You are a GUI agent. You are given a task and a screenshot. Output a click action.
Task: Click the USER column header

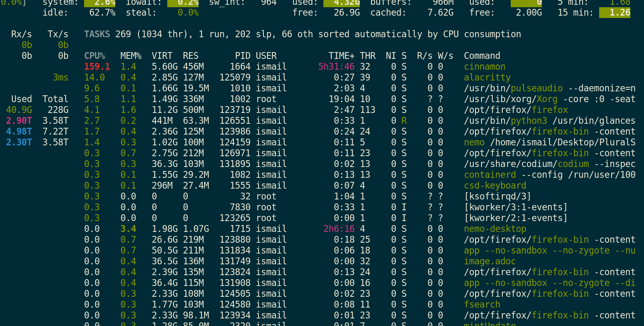pyautogui.click(x=266, y=56)
